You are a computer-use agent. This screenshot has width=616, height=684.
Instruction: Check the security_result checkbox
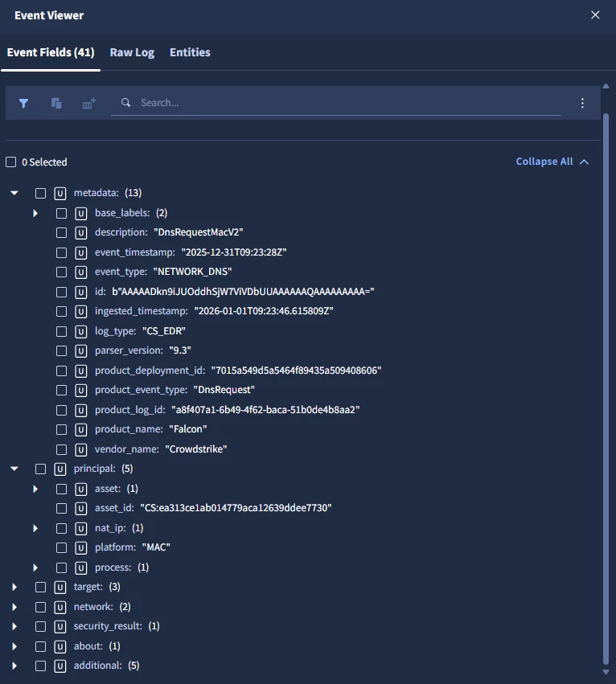click(40, 626)
